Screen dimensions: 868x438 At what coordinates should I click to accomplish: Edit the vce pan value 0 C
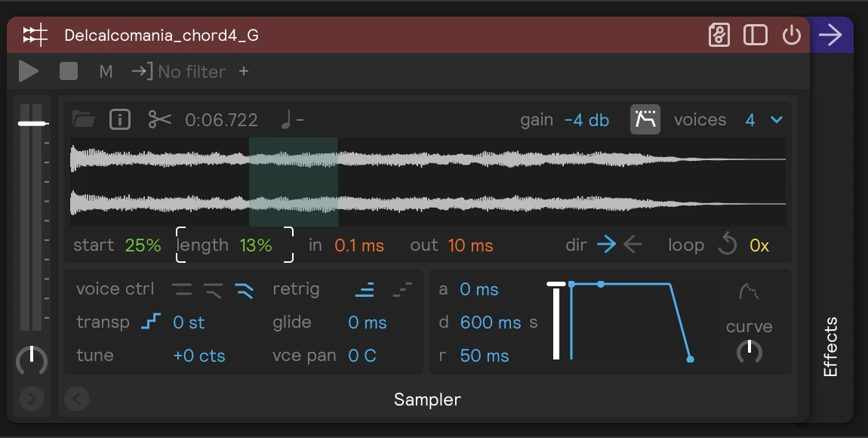click(362, 356)
